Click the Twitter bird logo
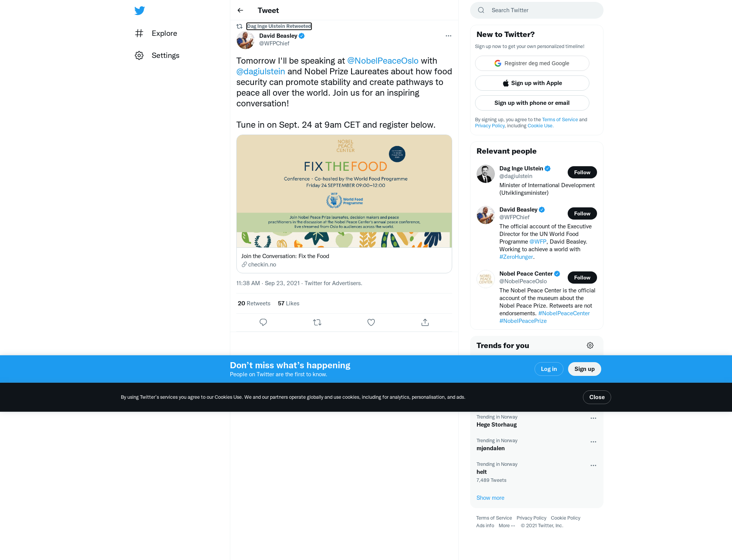Viewport: 732px width, 560px height. point(140,10)
